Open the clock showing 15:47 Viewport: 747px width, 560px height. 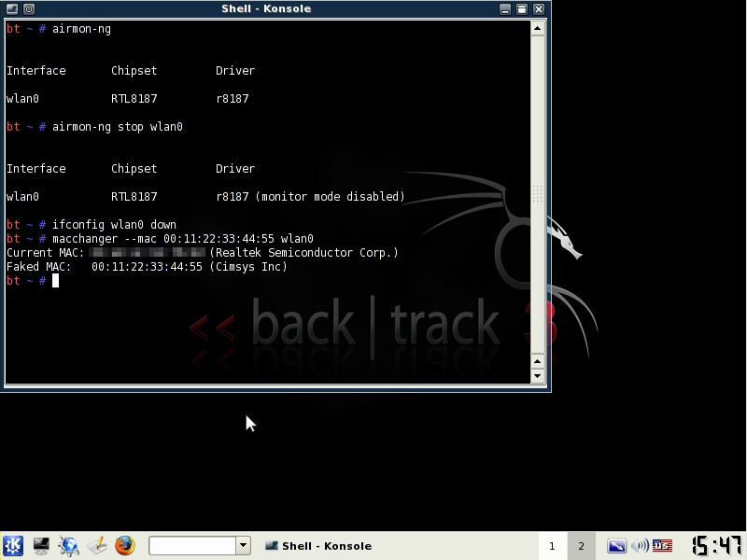click(716, 546)
